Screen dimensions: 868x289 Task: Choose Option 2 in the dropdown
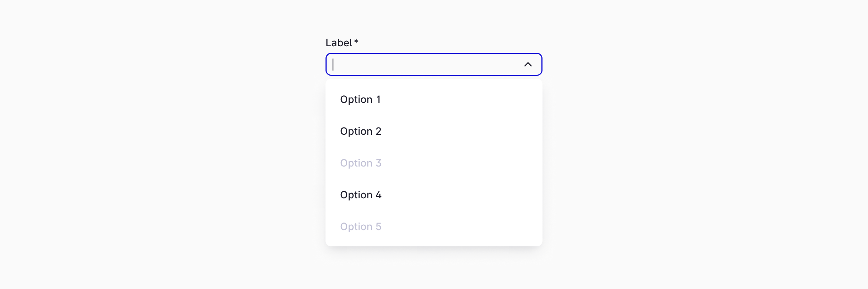pyautogui.click(x=361, y=131)
